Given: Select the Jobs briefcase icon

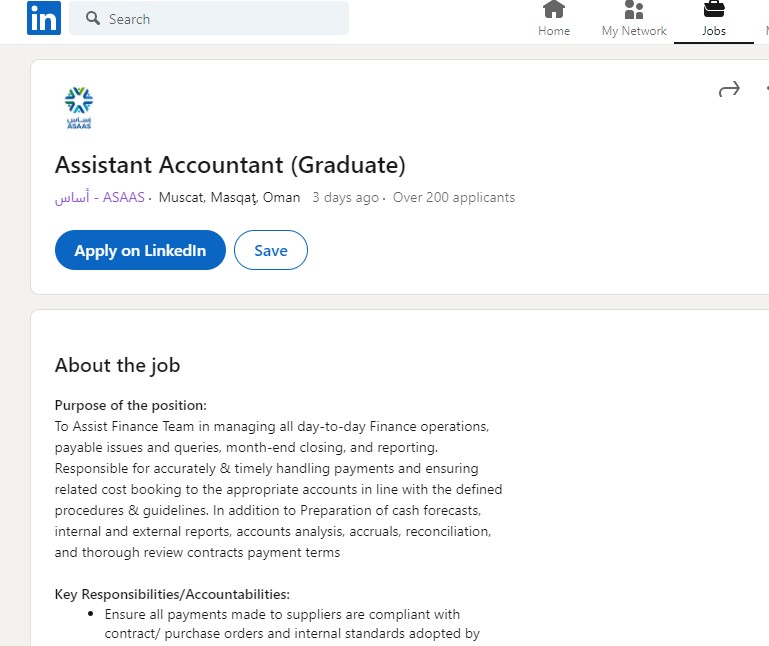Looking at the screenshot, I should click(714, 9).
